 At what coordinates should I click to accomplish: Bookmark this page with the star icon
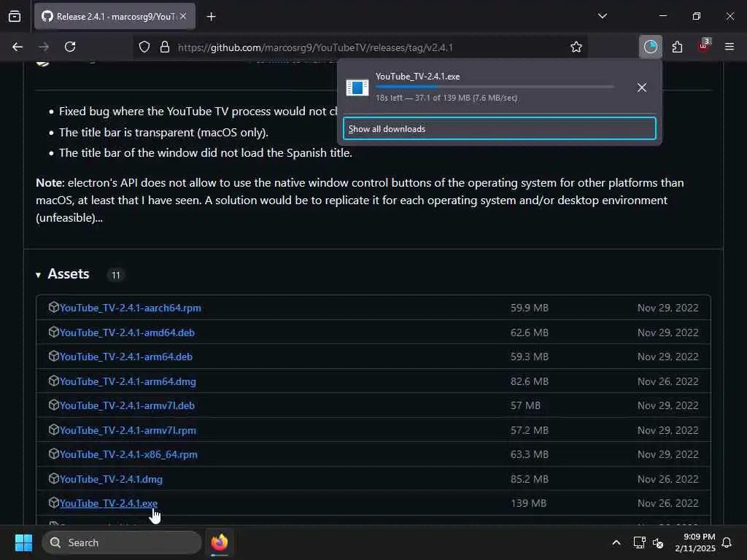click(x=576, y=47)
